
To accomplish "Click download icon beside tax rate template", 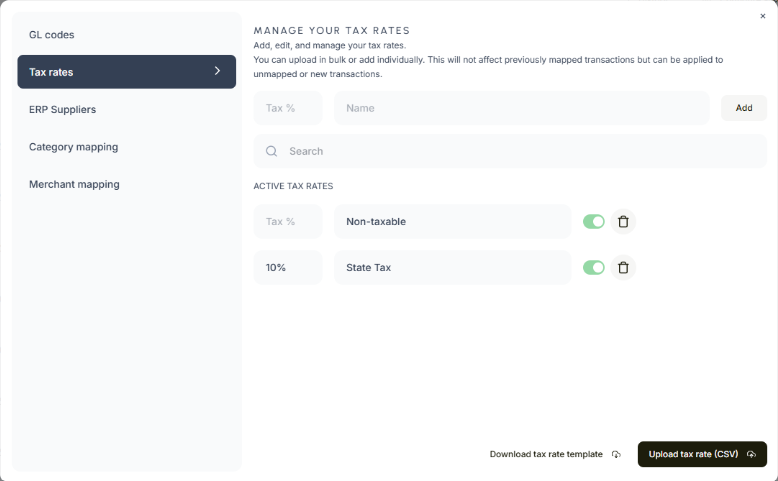I will [616, 455].
